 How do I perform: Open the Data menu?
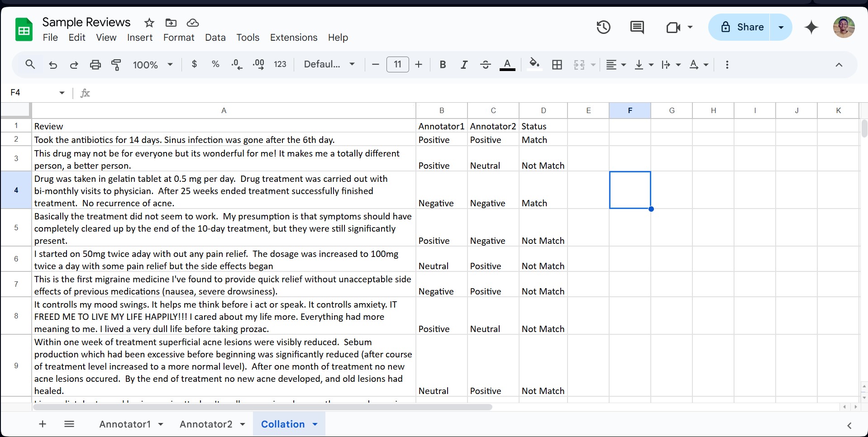tap(215, 38)
